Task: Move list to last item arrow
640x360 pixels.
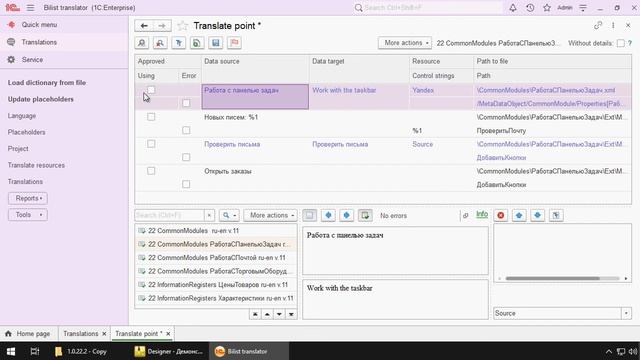Action: point(291,314)
